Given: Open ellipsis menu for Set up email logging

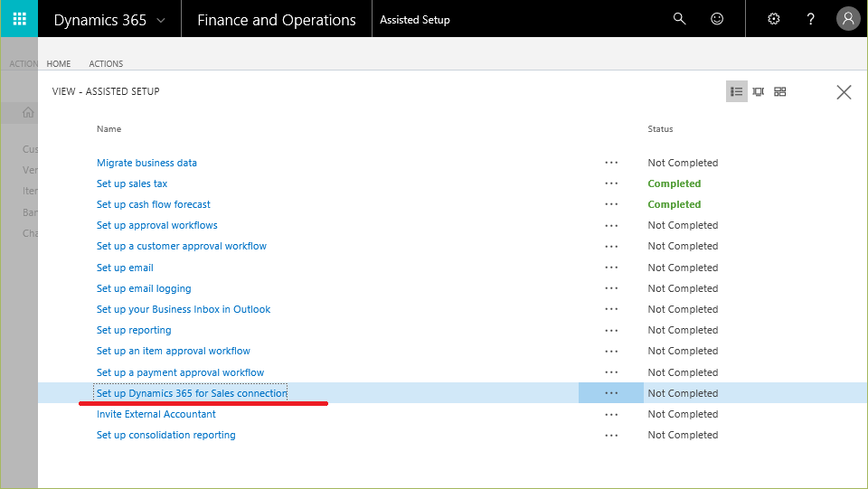Looking at the screenshot, I should (x=611, y=288).
